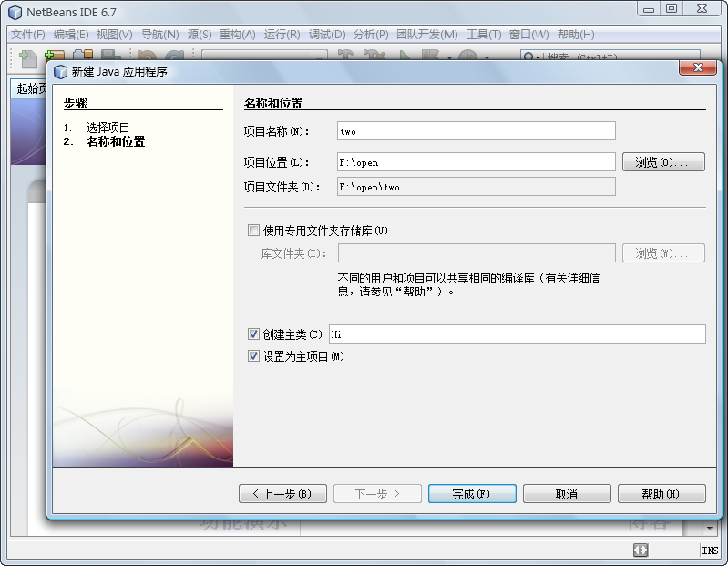Toggle the 设置为主项目 checkbox

click(253, 356)
